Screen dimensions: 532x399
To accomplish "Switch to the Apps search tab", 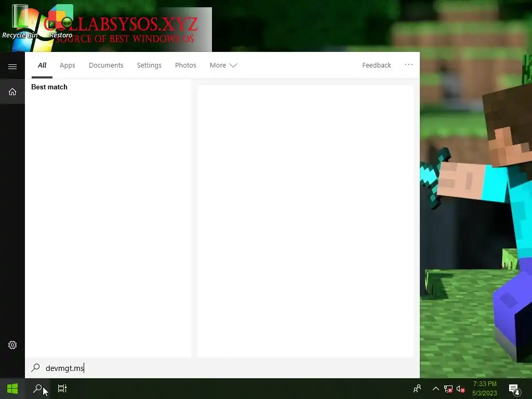I will coord(68,65).
